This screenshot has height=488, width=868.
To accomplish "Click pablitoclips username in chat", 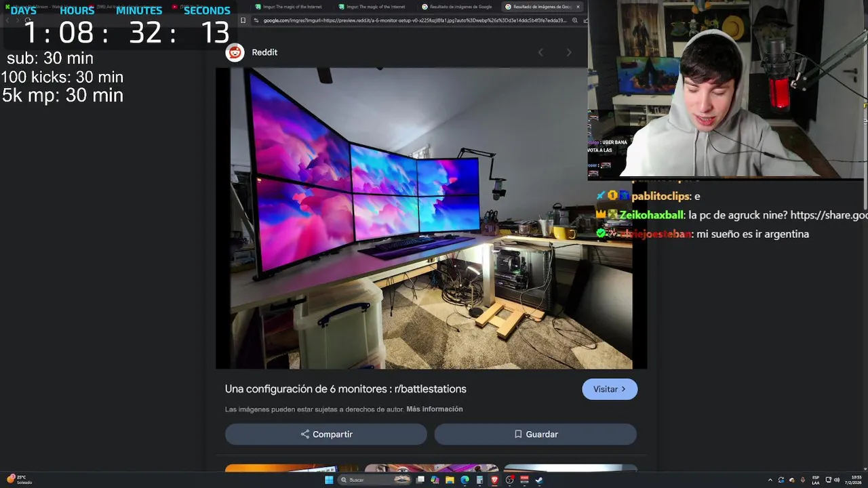I will (x=660, y=196).
